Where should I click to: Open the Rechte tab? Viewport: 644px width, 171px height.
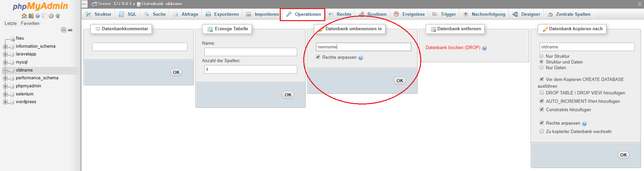(340, 14)
